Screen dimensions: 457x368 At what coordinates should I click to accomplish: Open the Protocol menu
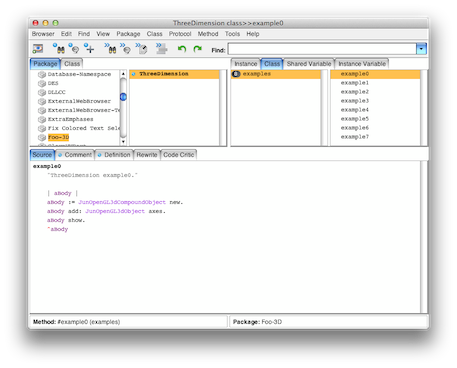pos(180,34)
